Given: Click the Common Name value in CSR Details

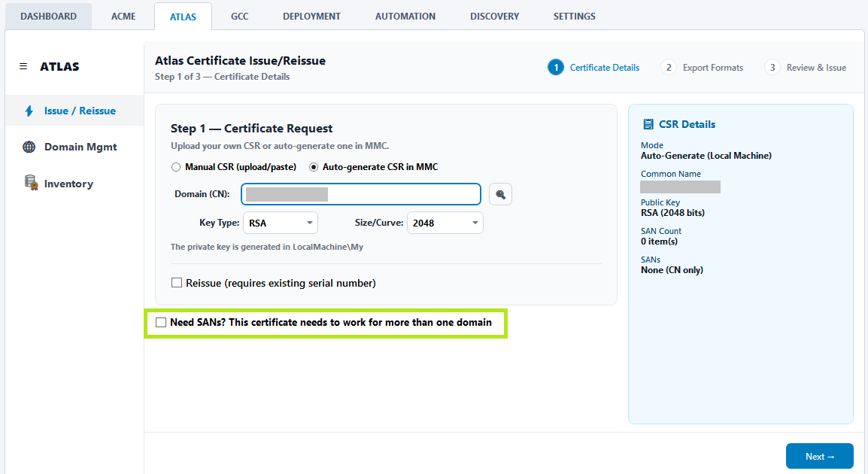Looking at the screenshot, I should tap(681, 187).
